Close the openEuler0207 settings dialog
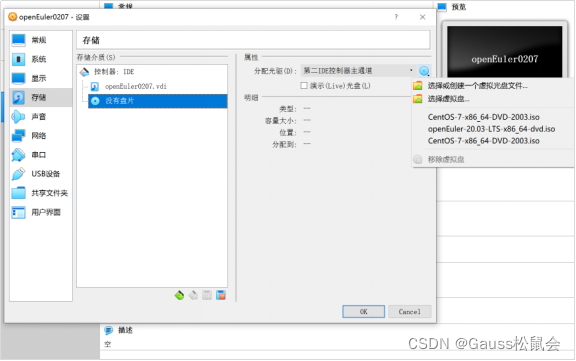This screenshot has width=576, height=361. [x=423, y=17]
